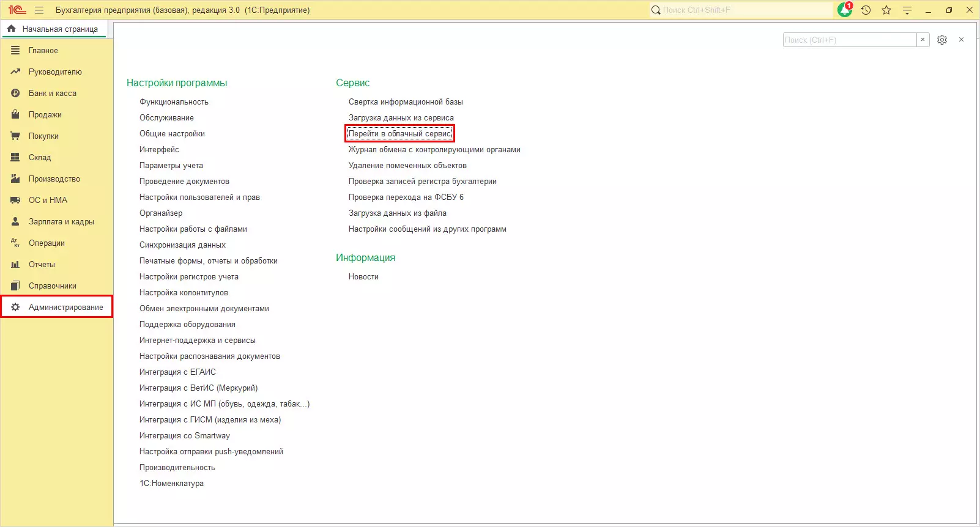Open Загрузка данных из сервиса
This screenshot has width=980, height=527.
401,117
